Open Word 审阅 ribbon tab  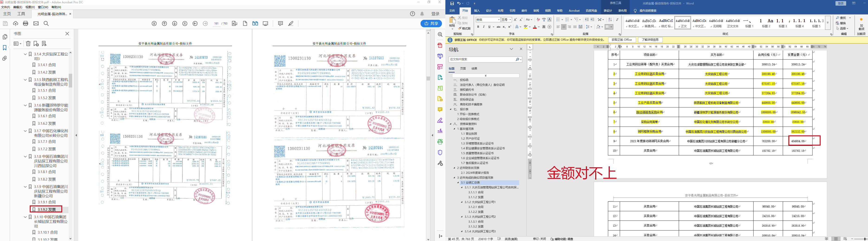(x=536, y=11)
